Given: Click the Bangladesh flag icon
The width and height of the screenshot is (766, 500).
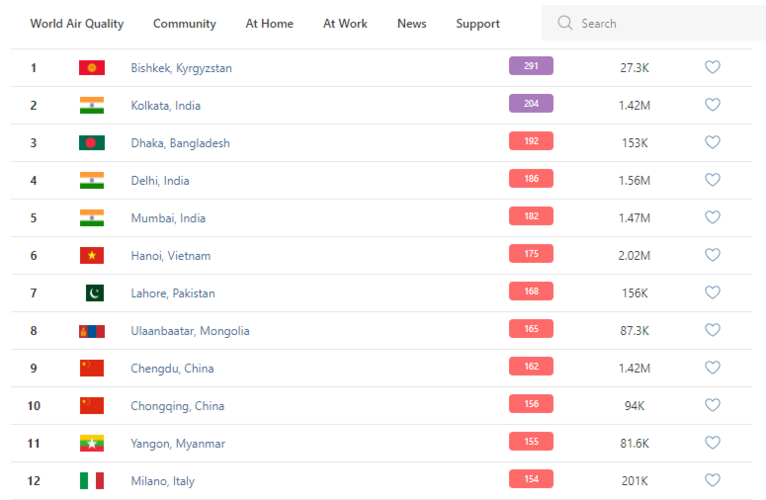Looking at the screenshot, I should pos(92,143).
